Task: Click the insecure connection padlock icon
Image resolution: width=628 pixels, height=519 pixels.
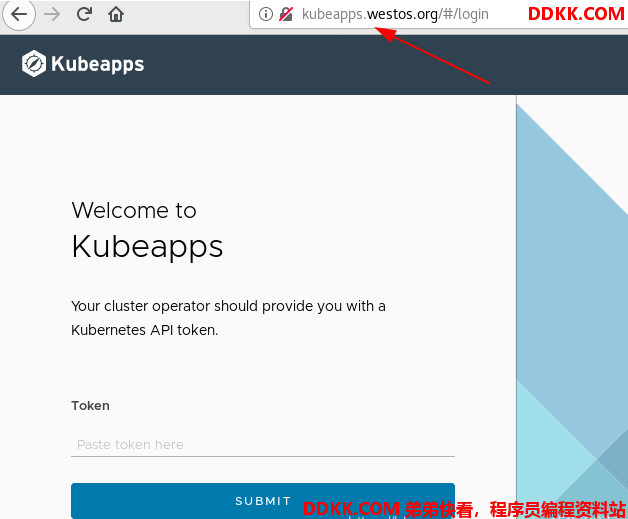Action: point(286,14)
